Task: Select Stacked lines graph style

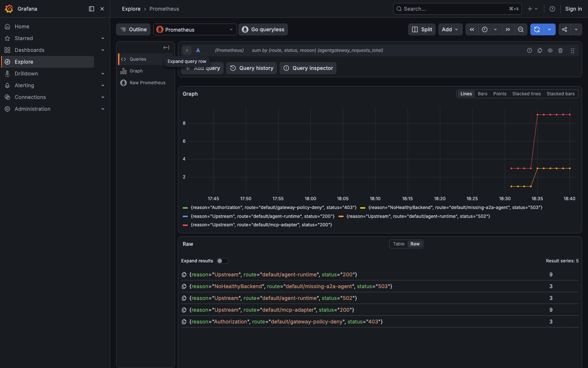Action: [527, 94]
